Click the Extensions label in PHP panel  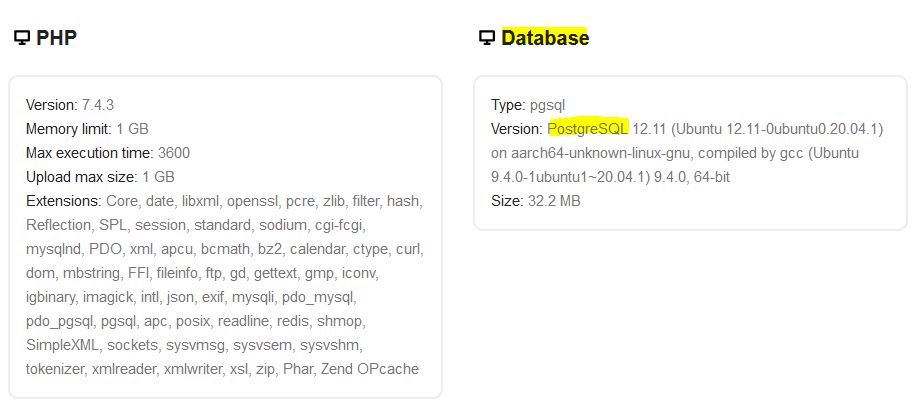coord(61,201)
